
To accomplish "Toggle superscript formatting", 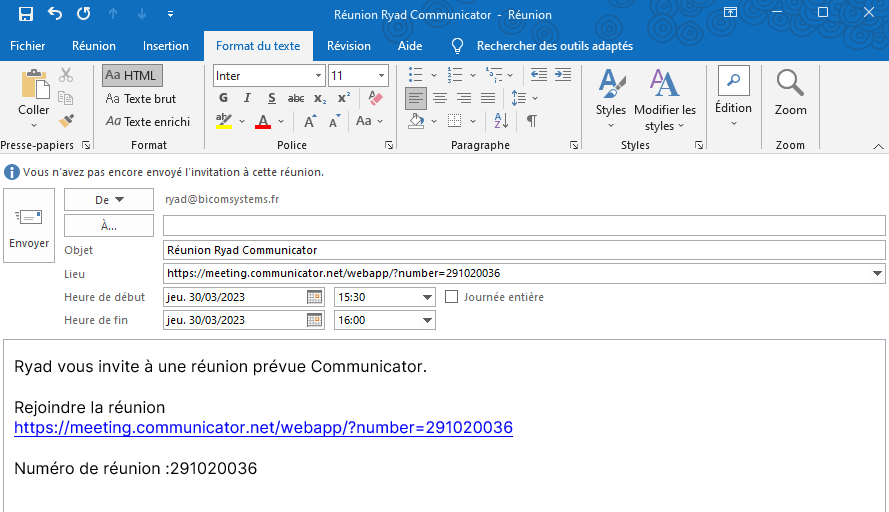I will point(344,98).
